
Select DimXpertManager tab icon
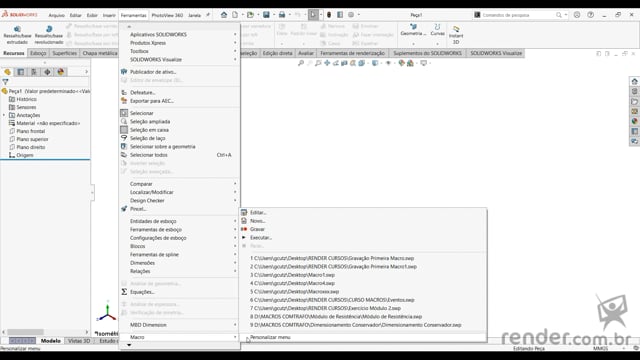(x=47, y=72)
